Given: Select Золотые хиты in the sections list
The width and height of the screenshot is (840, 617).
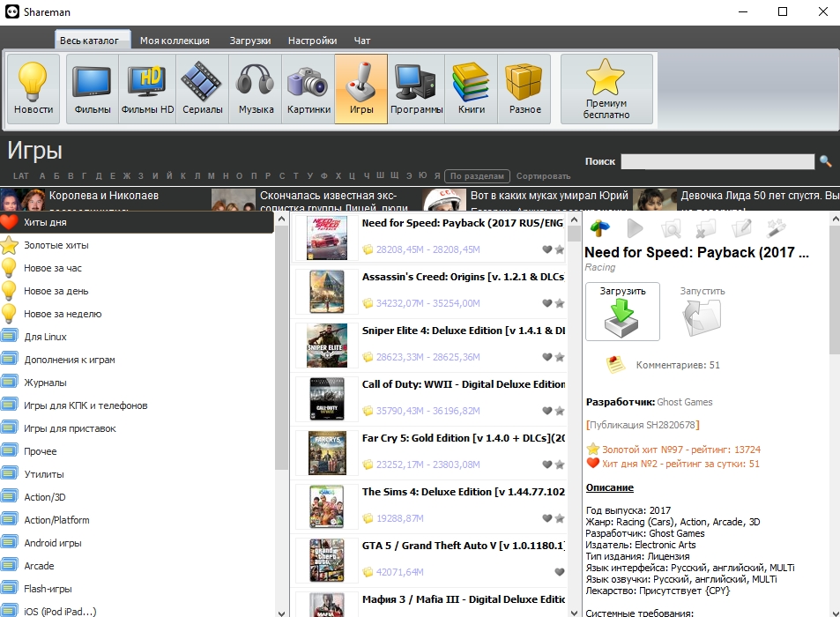Looking at the screenshot, I should click(x=137, y=245).
